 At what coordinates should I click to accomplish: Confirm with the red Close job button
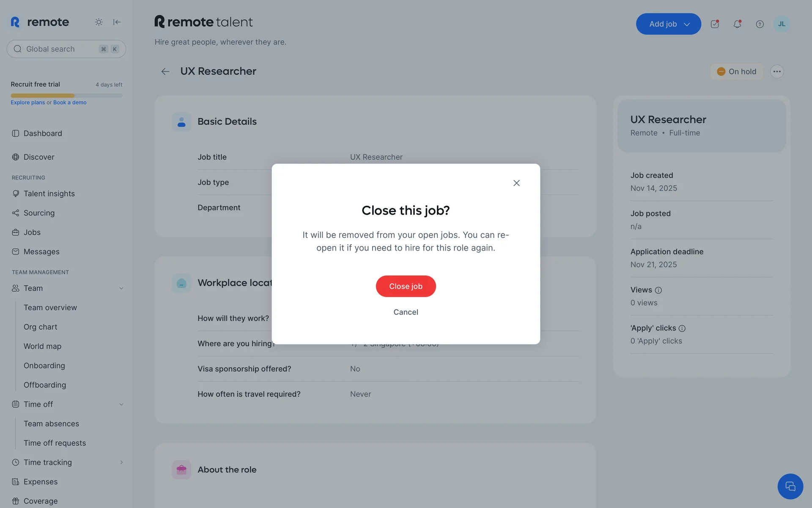pos(406,286)
